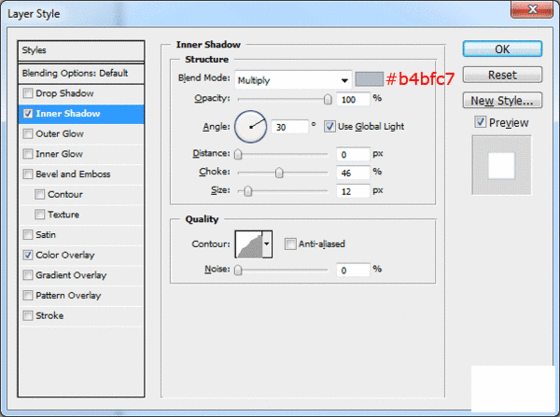The width and height of the screenshot is (560, 417).
Task: Click the Opacity slider handle
Action: point(328,99)
